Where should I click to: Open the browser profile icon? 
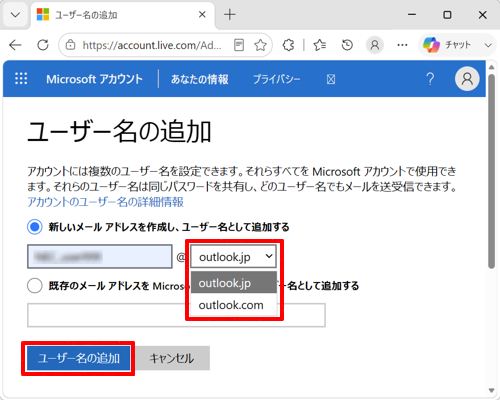[375, 45]
